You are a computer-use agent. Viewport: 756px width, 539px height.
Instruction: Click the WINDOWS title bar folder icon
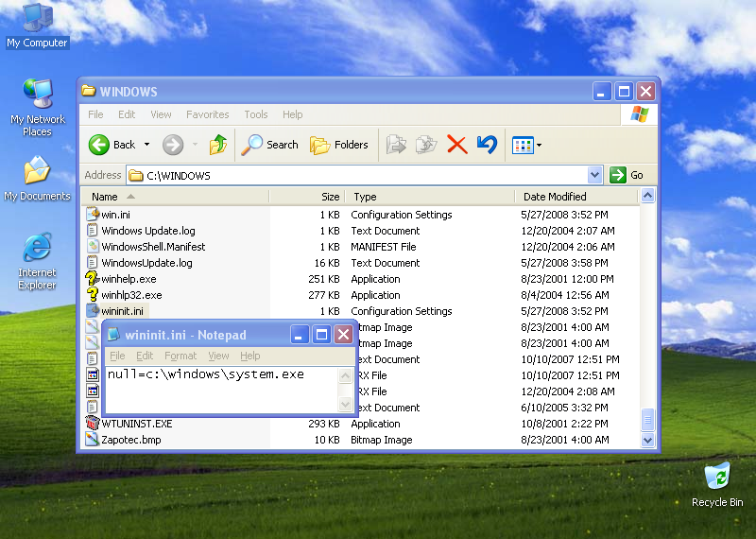88,91
